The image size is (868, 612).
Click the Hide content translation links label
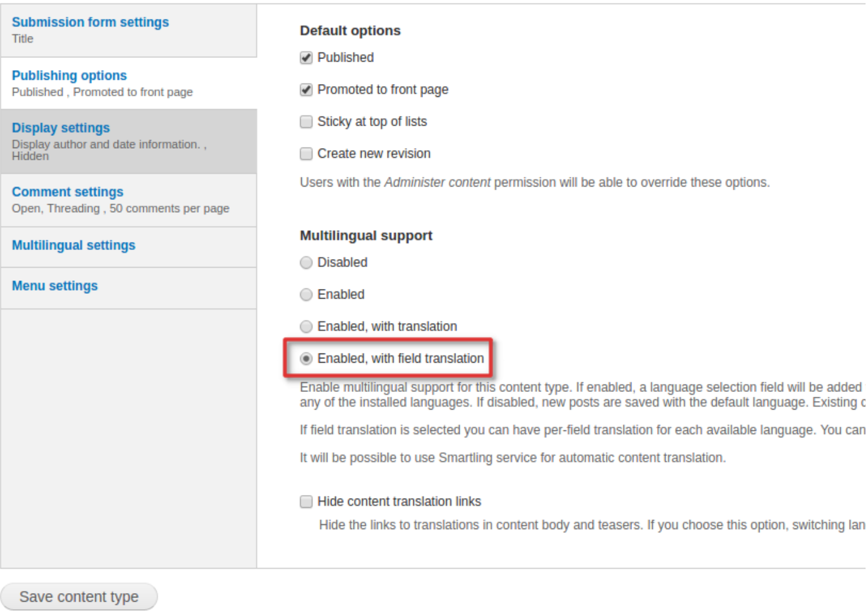tap(399, 502)
